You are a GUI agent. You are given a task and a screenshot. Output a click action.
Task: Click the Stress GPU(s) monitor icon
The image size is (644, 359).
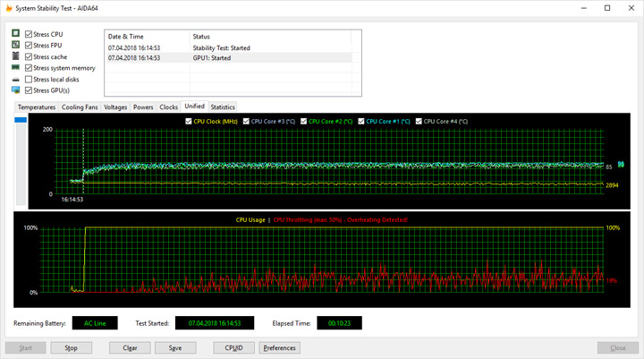(x=15, y=90)
